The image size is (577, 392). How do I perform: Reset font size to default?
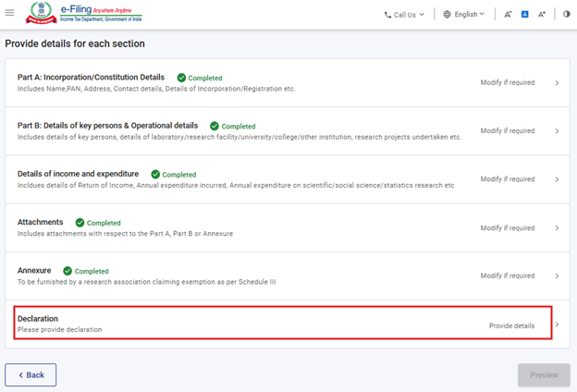(524, 15)
